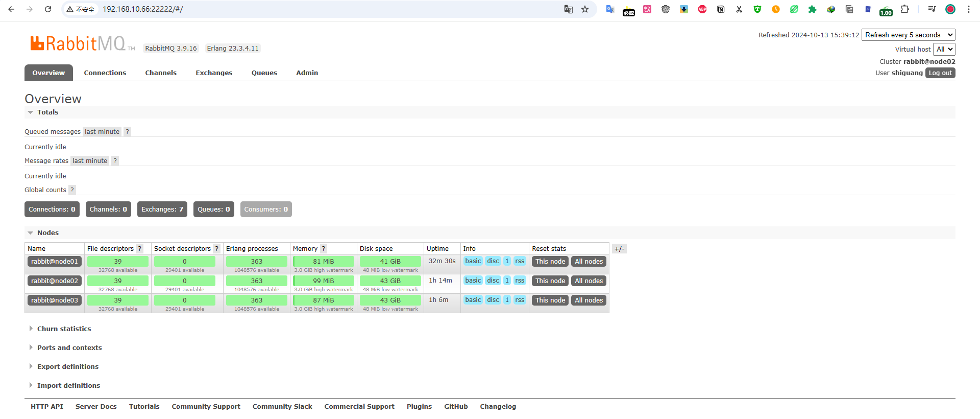Open the Notion web clipper extension
This screenshot has width=980, height=419.
point(721,9)
